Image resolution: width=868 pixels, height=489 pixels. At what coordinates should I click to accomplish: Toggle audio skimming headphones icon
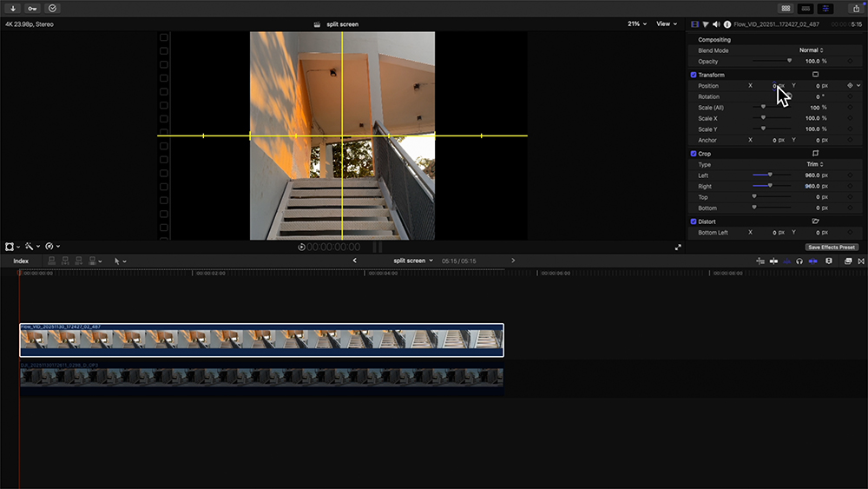click(x=799, y=261)
